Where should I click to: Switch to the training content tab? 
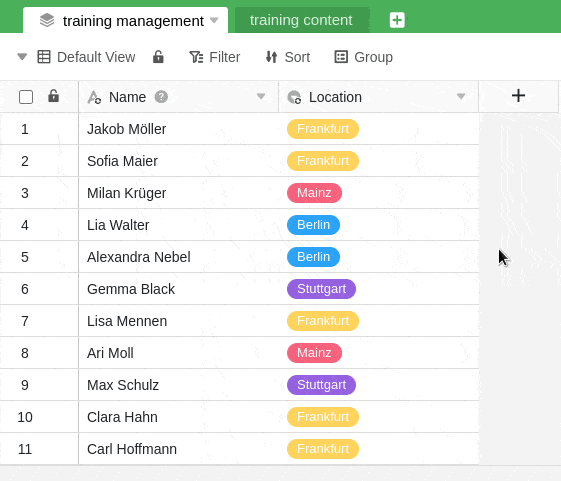pyautogui.click(x=301, y=20)
